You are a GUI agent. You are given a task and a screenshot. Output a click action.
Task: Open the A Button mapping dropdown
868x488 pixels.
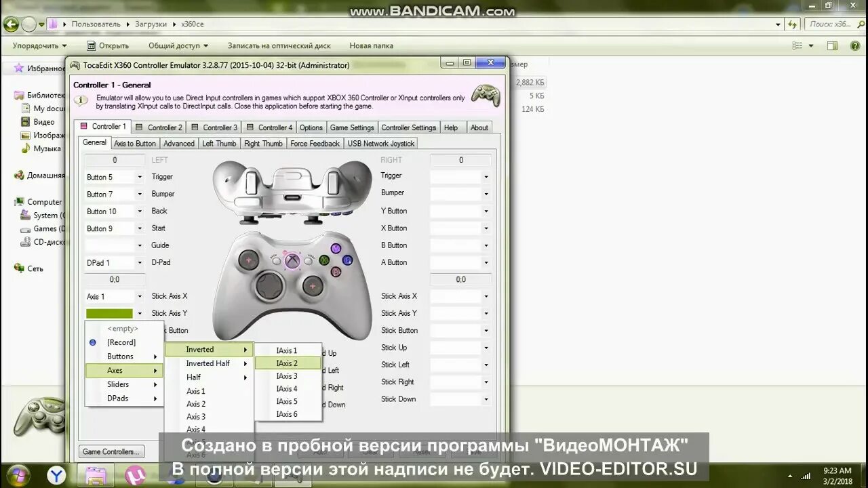[x=486, y=263]
